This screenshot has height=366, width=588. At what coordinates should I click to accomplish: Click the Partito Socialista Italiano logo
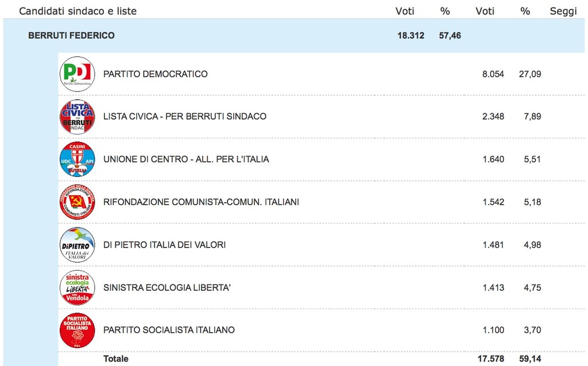tap(77, 330)
